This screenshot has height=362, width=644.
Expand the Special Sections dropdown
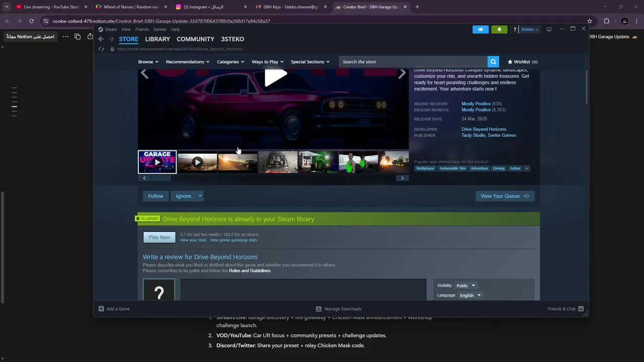tap(310, 62)
